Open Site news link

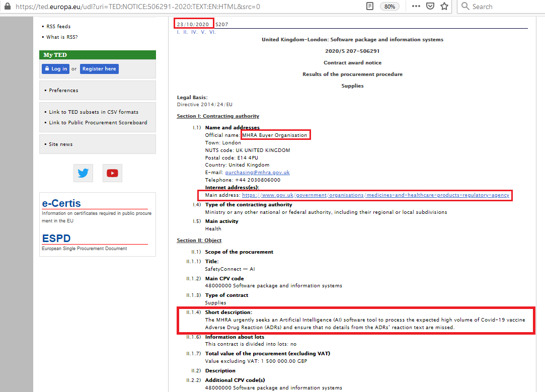60,144
